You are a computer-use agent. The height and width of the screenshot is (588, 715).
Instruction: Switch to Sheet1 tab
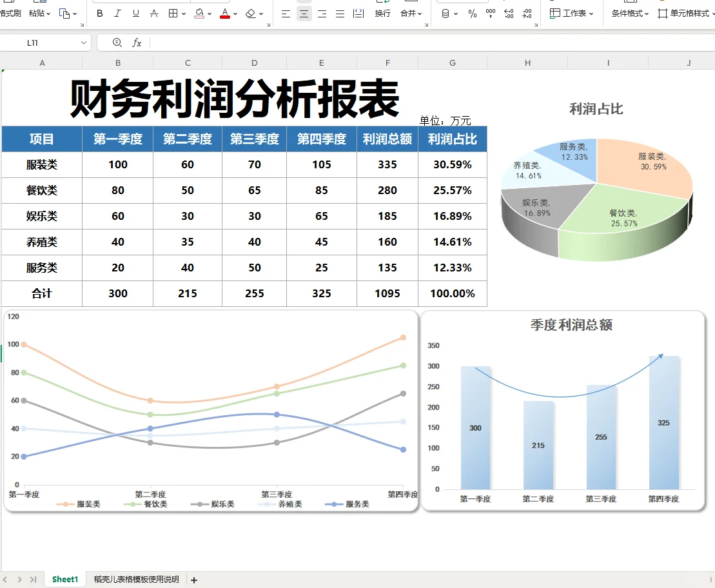click(x=65, y=580)
